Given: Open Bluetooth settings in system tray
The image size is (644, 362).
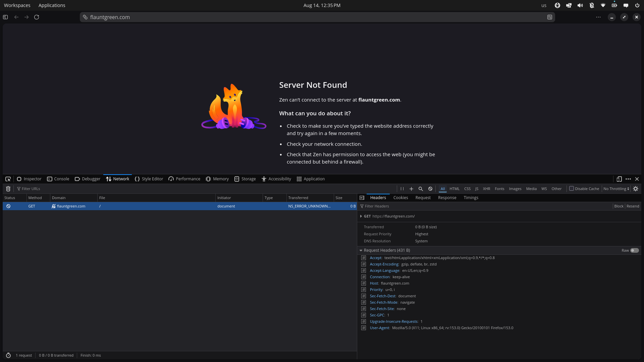Looking at the screenshot, I should coord(592,5).
